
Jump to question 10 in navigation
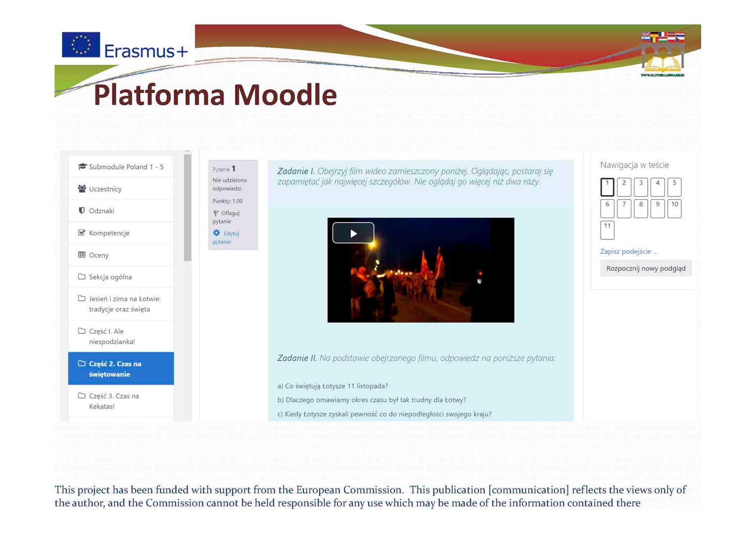click(674, 209)
